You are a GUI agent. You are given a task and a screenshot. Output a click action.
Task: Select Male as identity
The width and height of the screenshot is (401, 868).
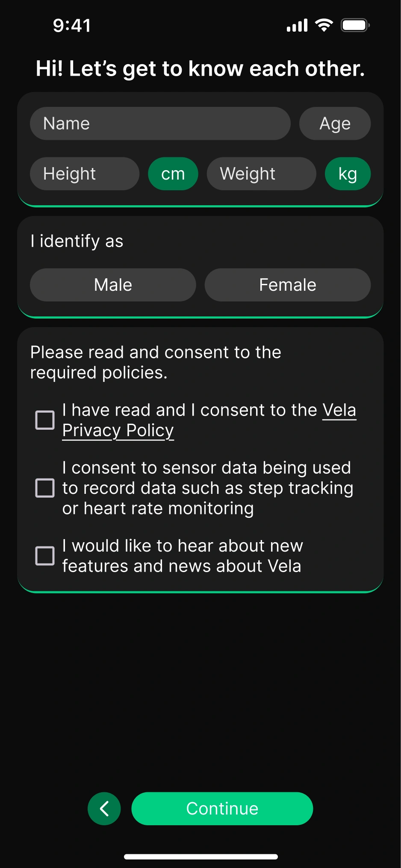113,285
